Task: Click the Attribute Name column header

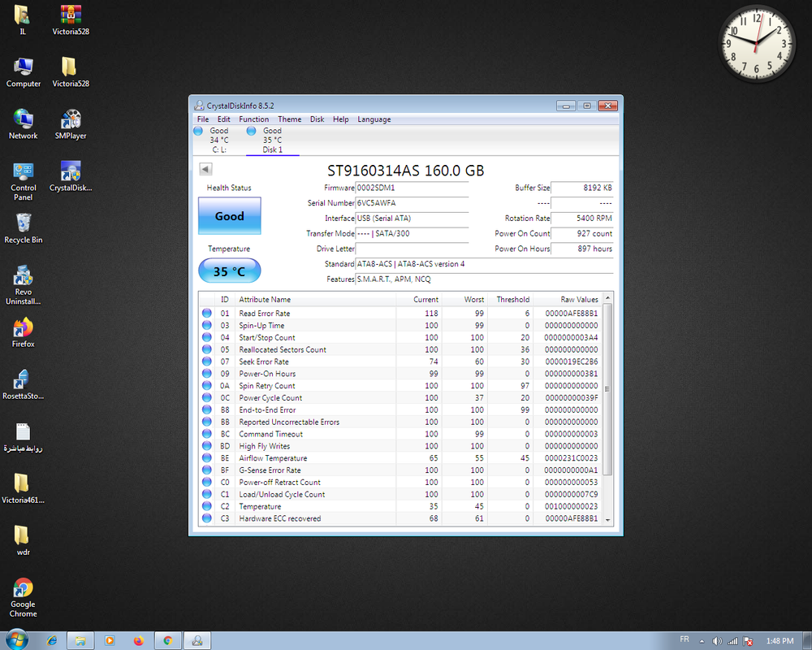Action: click(315, 299)
